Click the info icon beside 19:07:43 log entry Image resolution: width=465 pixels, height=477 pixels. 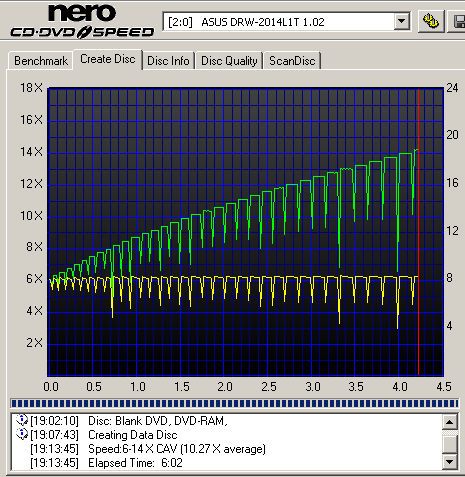click(22, 434)
